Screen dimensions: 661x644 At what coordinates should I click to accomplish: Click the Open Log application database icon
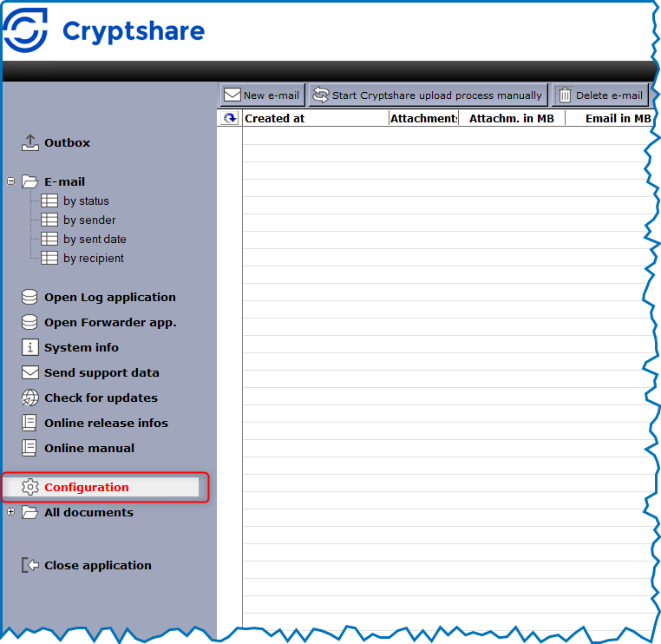tap(30, 297)
